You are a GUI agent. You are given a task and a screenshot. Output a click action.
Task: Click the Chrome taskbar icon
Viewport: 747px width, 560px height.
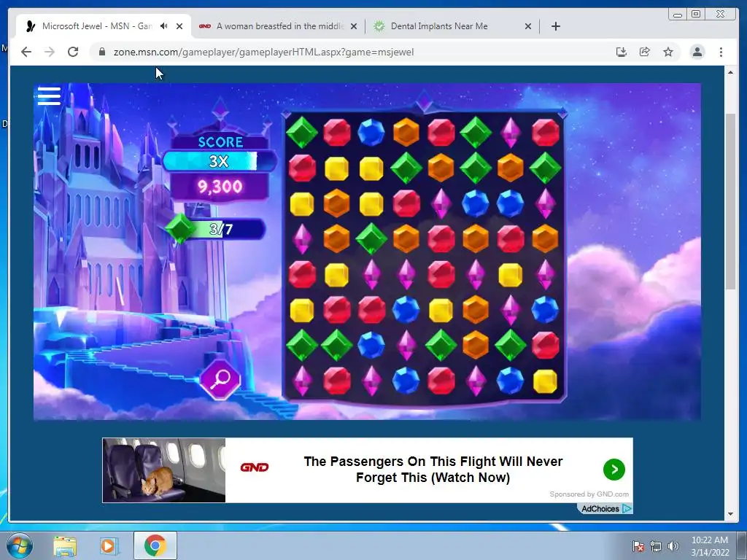pyautogui.click(x=155, y=545)
